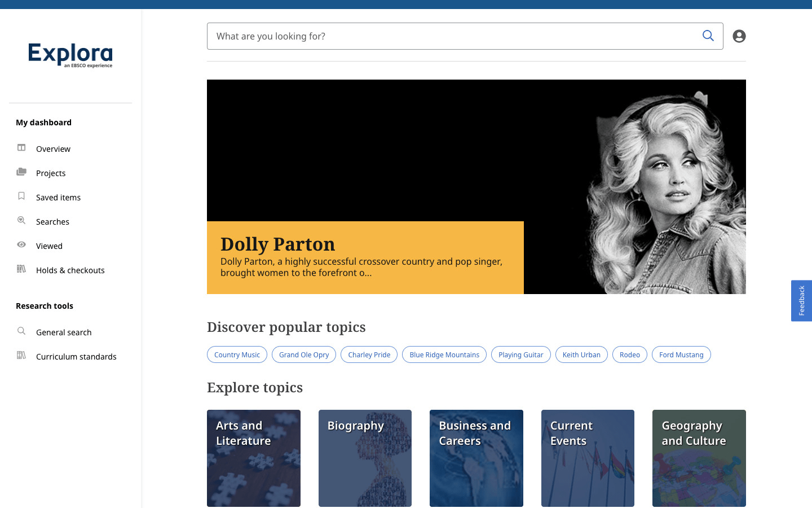Open the Biography topic card
This screenshot has height=508, width=812.
tap(365, 458)
